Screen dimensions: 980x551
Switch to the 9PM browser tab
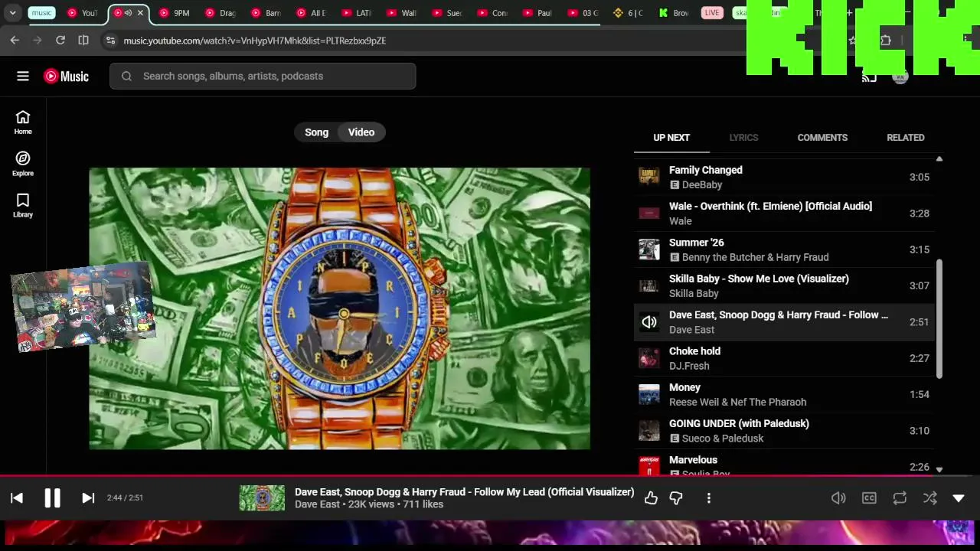click(x=175, y=13)
